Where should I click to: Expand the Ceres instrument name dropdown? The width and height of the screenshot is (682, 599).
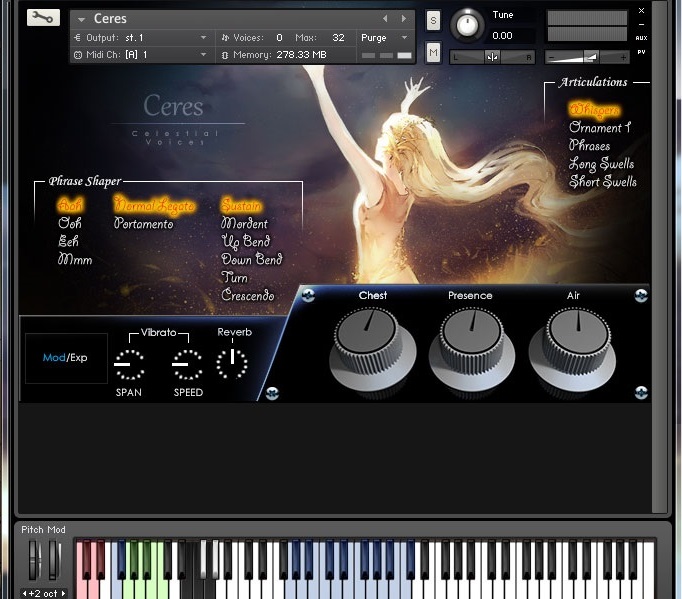click(x=81, y=20)
